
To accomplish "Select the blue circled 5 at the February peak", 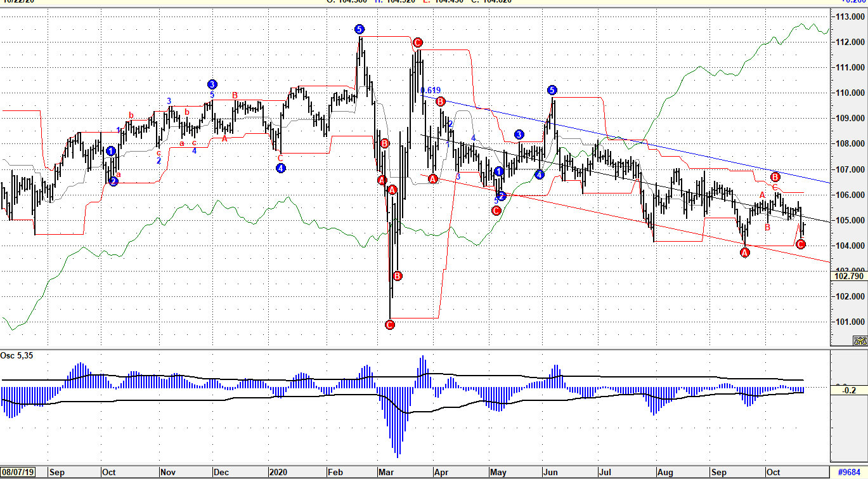I will click(360, 29).
